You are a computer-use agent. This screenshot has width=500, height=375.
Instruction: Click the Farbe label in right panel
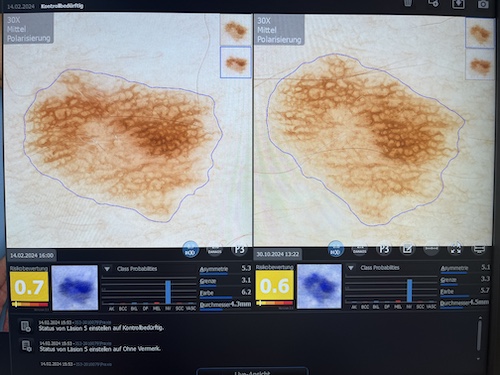[447, 292]
